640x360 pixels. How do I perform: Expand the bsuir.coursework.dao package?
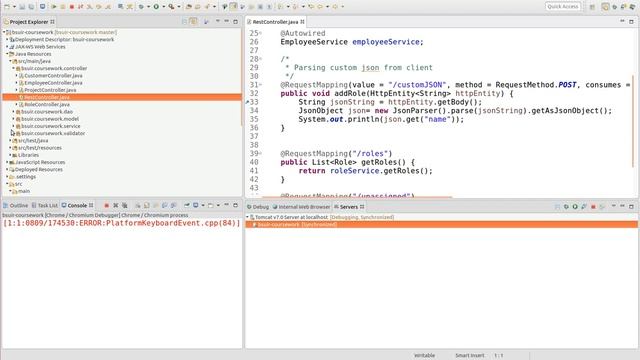(x=13, y=111)
